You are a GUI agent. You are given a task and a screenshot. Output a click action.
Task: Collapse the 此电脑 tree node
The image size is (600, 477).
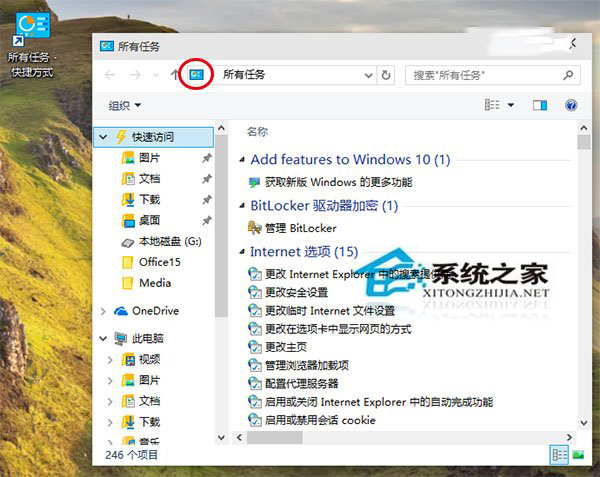tap(103, 339)
